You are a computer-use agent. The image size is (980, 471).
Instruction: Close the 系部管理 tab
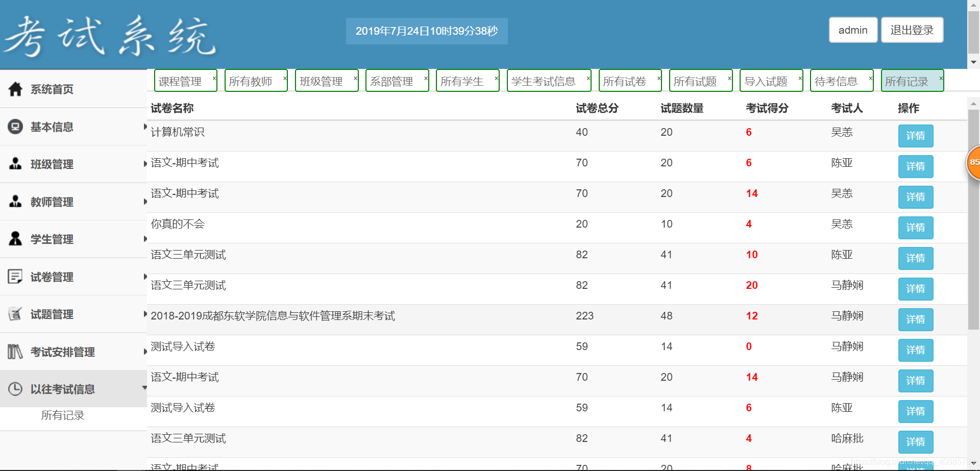[x=426, y=78]
